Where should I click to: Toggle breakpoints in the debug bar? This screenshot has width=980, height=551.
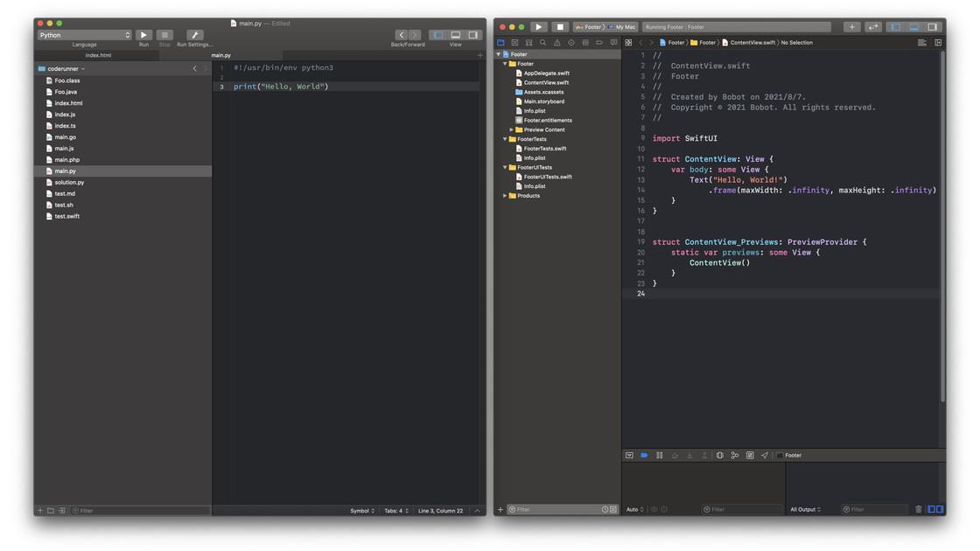coord(643,454)
